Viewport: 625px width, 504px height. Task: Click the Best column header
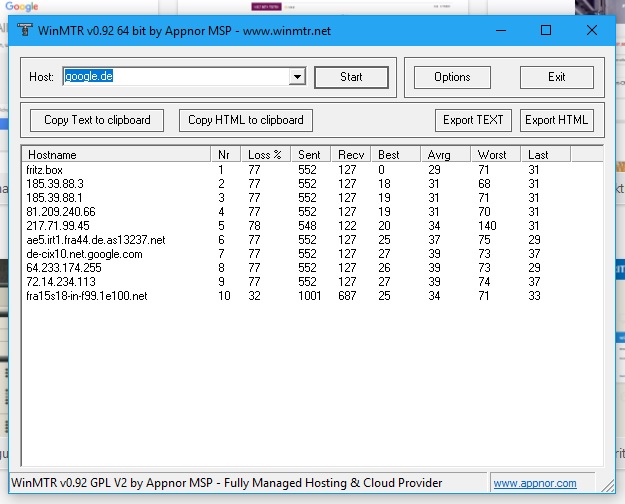click(396, 154)
